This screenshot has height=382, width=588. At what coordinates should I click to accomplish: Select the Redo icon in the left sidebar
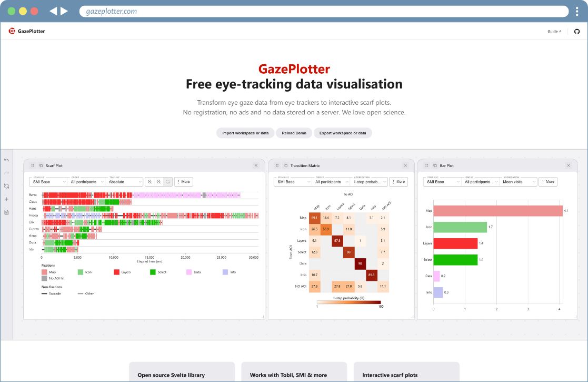pos(7,172)
